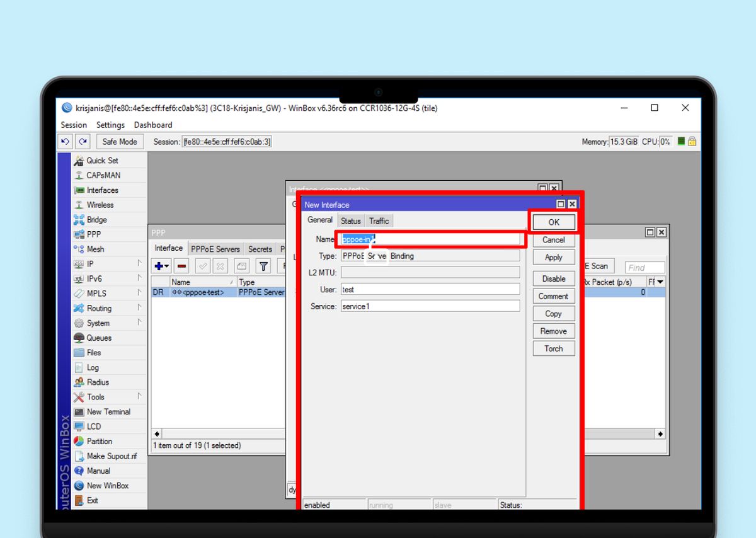This screenshot has height=538, width=756.
Task: Switch to the PPPoE Servers tab
Action: point(215,249)
